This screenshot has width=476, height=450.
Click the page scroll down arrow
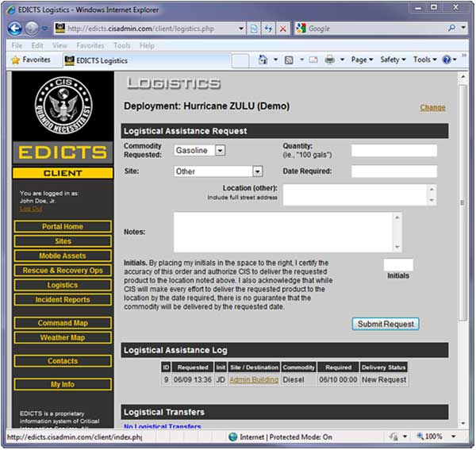[x=463, y=423]
